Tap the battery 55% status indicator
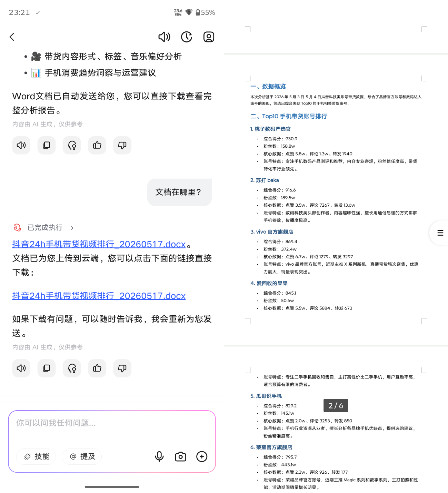Image resolution: width=448 pixels, height=493 pixels. 205,12
